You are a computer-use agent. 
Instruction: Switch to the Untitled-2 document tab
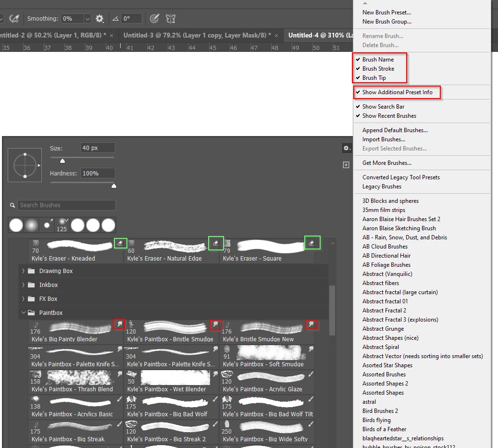[x=52, y=35]
